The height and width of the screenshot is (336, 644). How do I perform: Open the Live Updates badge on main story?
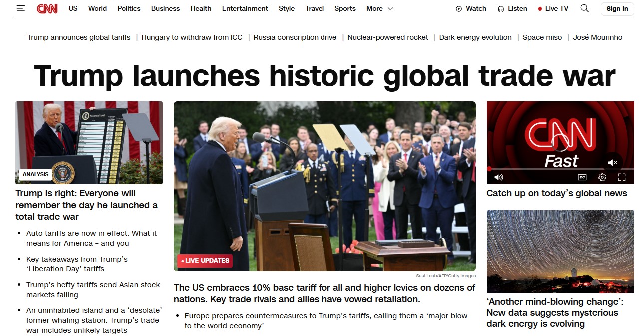205,261
